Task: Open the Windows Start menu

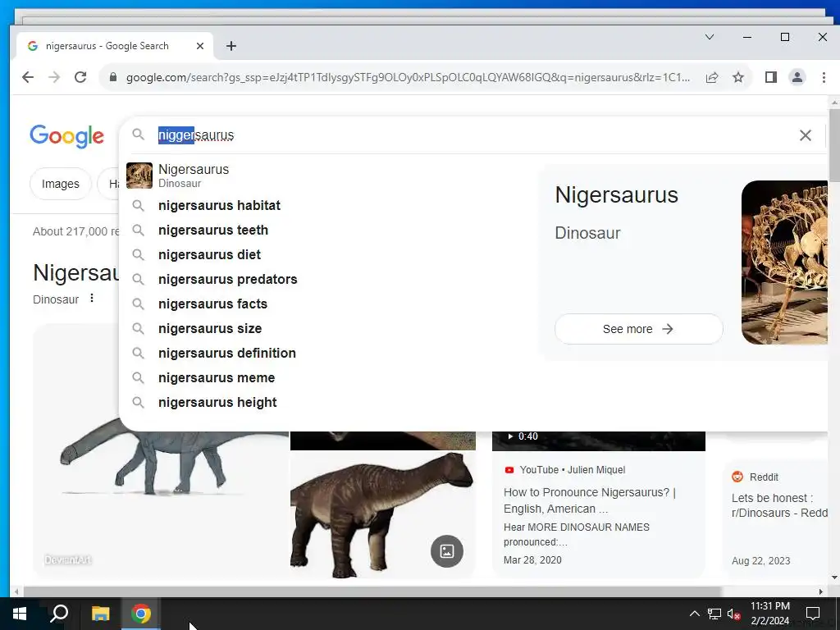Action: pyautogui.click(x=20, y=614)
